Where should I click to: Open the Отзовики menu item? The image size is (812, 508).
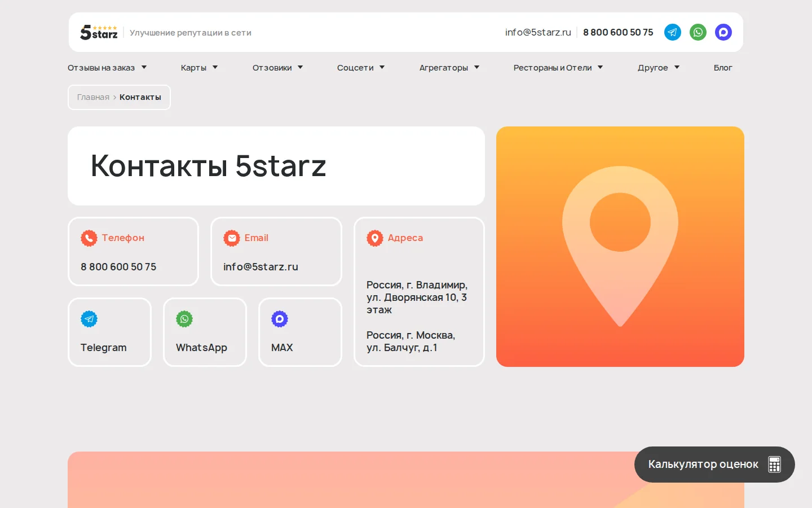point(272,68)
